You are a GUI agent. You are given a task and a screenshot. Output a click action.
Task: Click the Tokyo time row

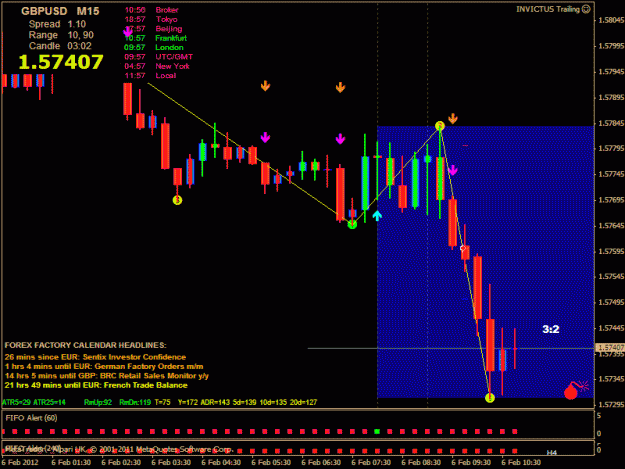point(151,19)
